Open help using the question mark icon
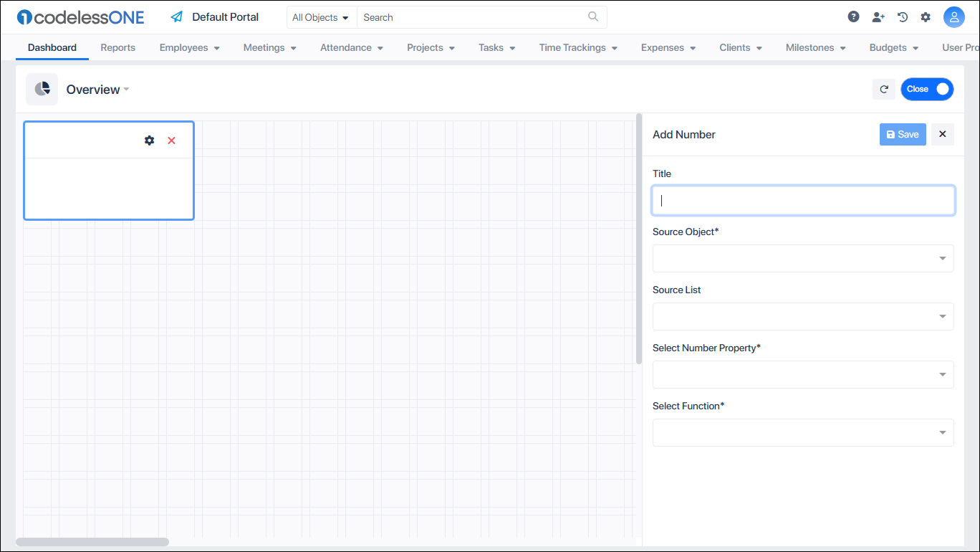 pos(852,16)
